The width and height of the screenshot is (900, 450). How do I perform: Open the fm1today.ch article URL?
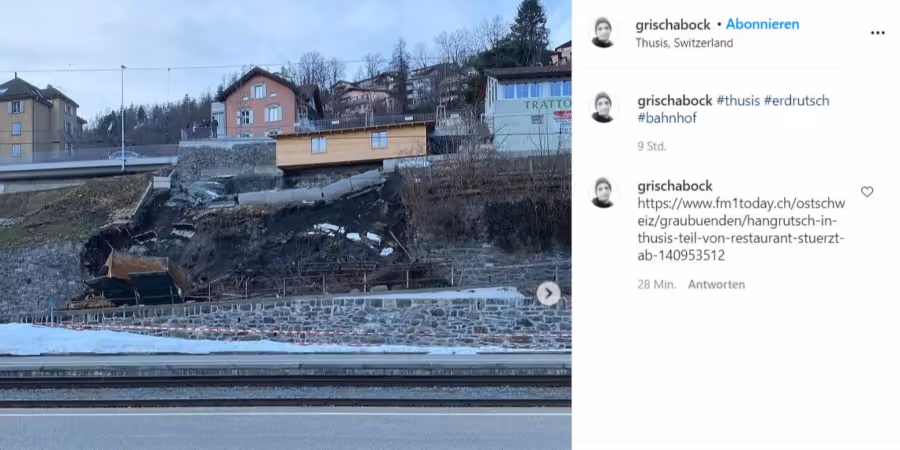click(741, 230)
